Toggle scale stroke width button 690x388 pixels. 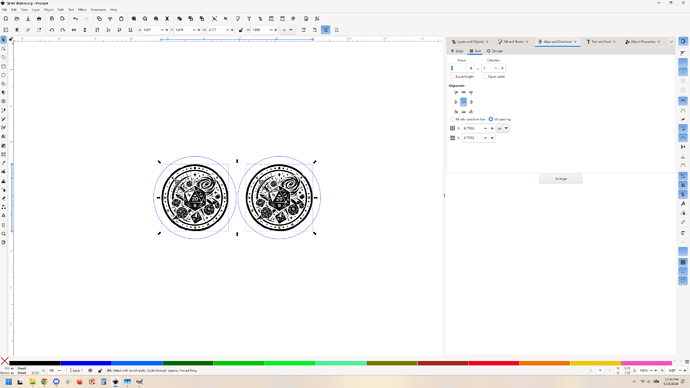tap(303, 30)
